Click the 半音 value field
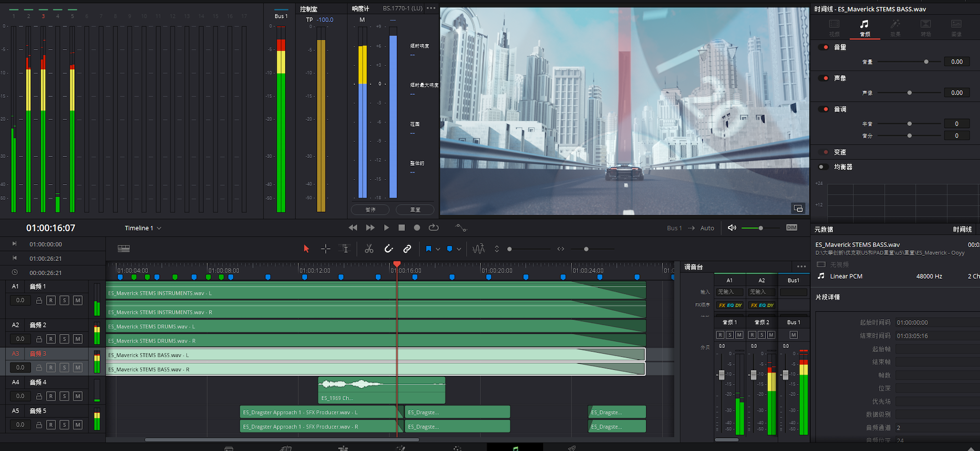980x451 pixels. click(957, 124)
